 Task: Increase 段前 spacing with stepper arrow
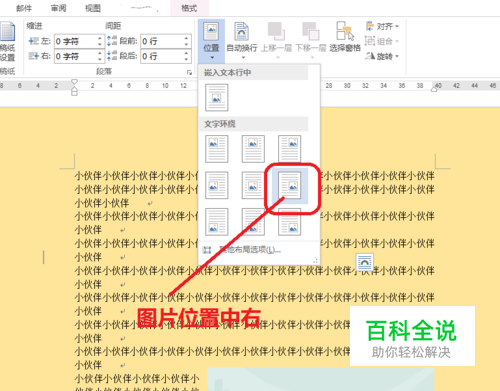[x=186, y=38]
